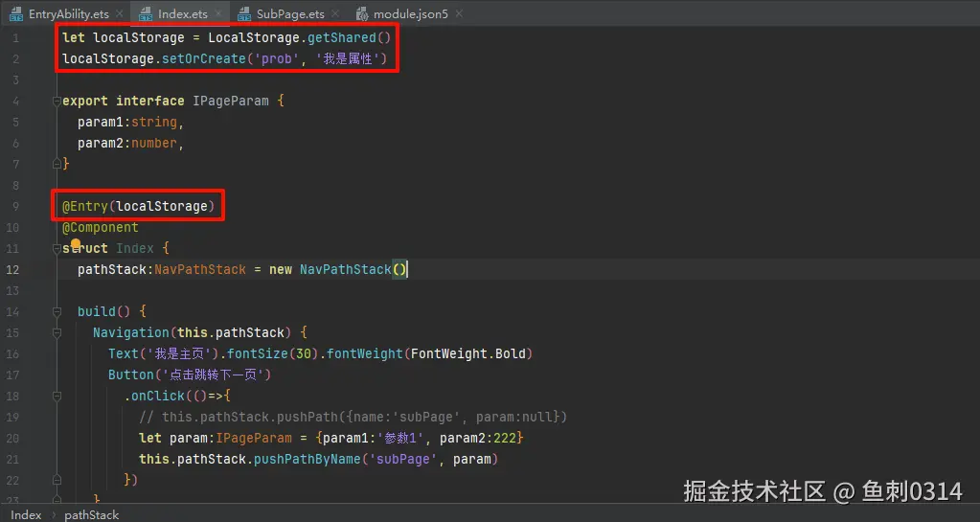980x522 pixels.
Task: Collapse the IPageParam interface fold marker
Action: click(57, 101)
